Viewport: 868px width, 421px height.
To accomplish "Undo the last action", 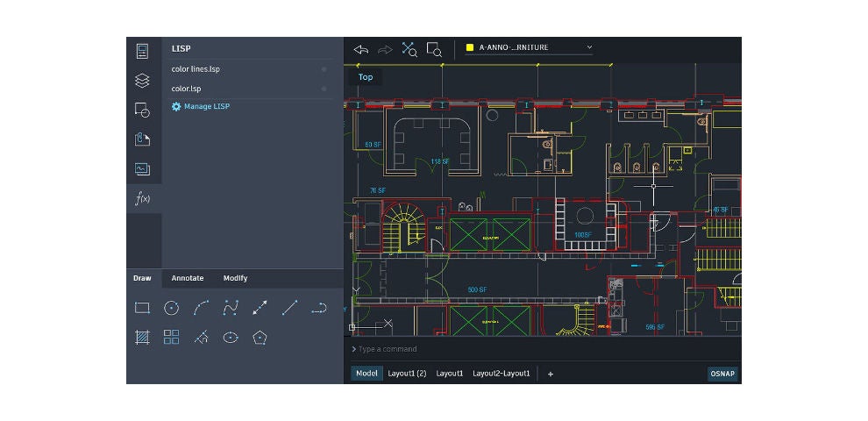I will coord(361,49).
